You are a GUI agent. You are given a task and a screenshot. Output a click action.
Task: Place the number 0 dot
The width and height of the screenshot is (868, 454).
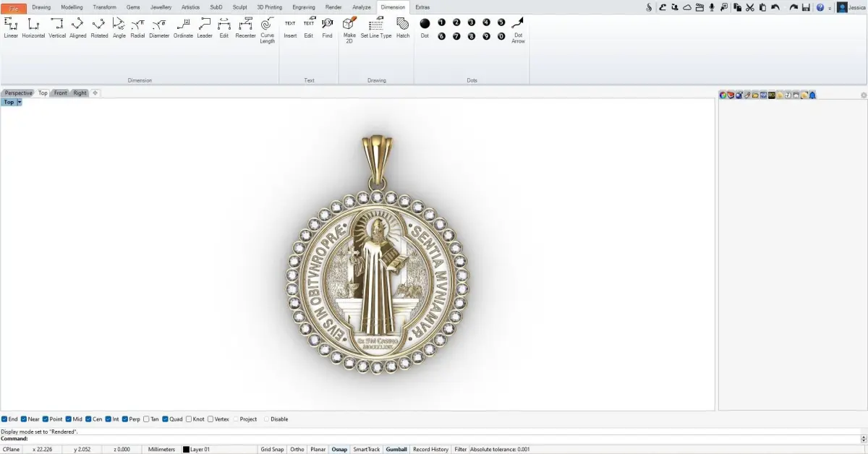pyautogui.click(x=501, y=36)
